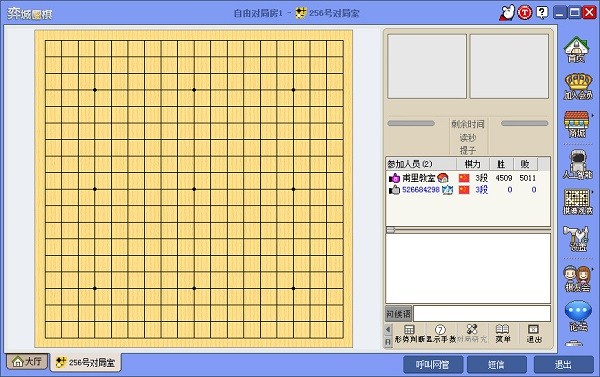Click the 读秒 label

[x=468, y=137]
